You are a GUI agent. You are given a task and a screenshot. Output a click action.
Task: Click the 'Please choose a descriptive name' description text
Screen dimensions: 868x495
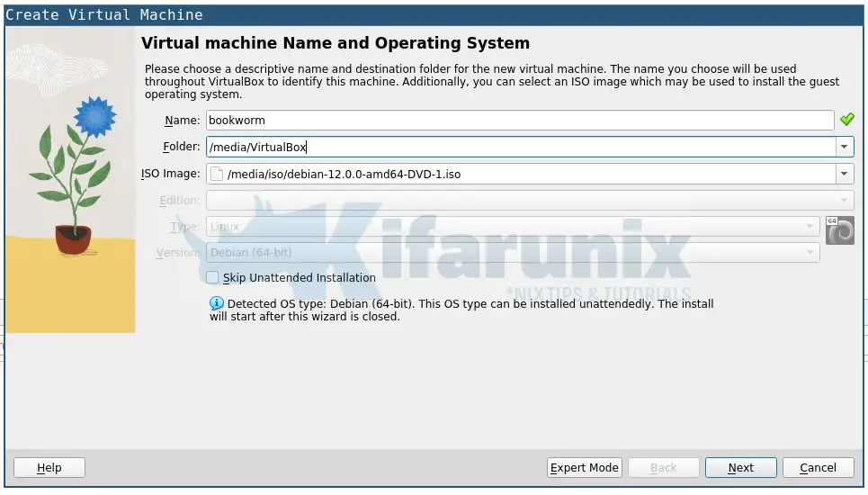coord(492,81)
